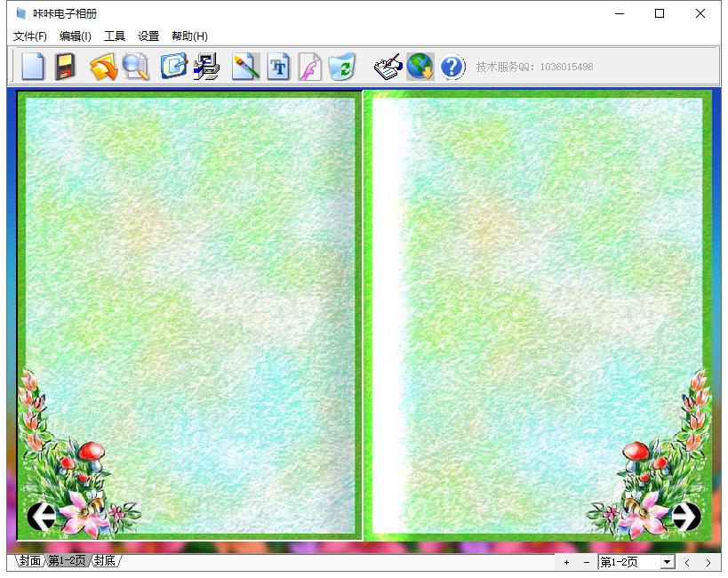728x578 pixels.
Task: Click the right album page
Action: (538, 316)
